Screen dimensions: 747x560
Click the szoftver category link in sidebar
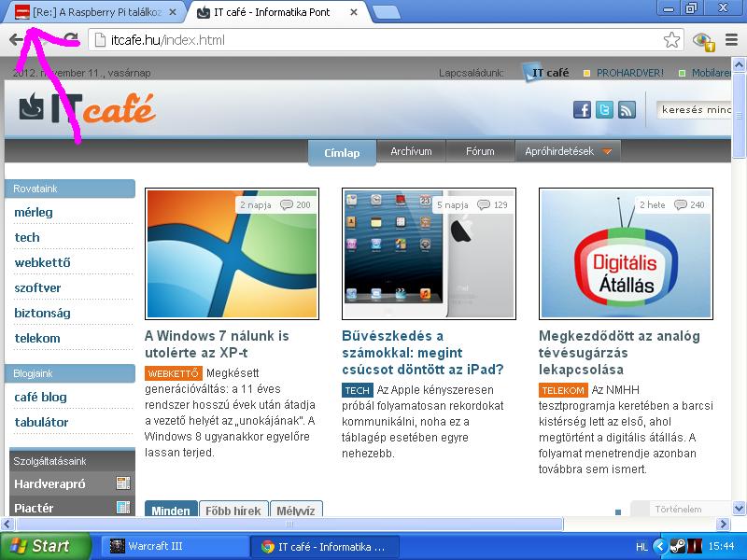[37, 287]
